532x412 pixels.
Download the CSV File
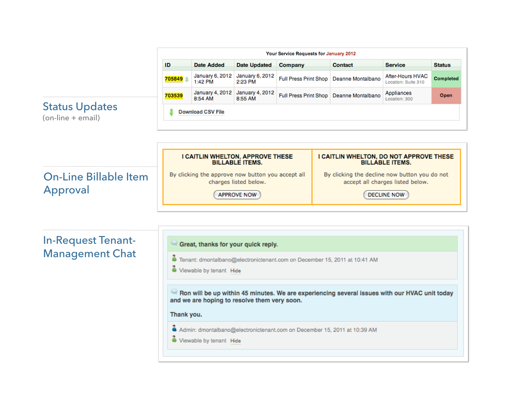(201, 112)
